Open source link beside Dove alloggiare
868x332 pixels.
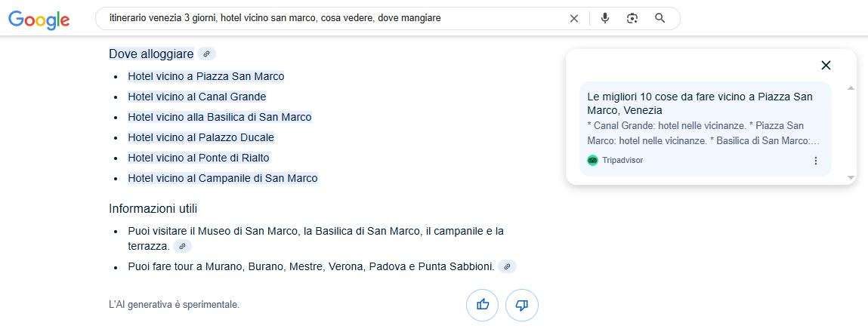pyautogui.click(x=206, y=54)
